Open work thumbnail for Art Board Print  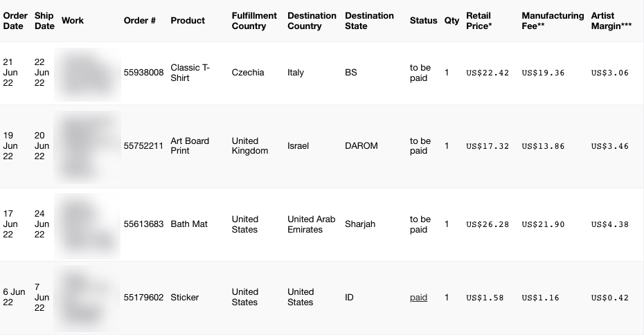[x=87, y=147]
